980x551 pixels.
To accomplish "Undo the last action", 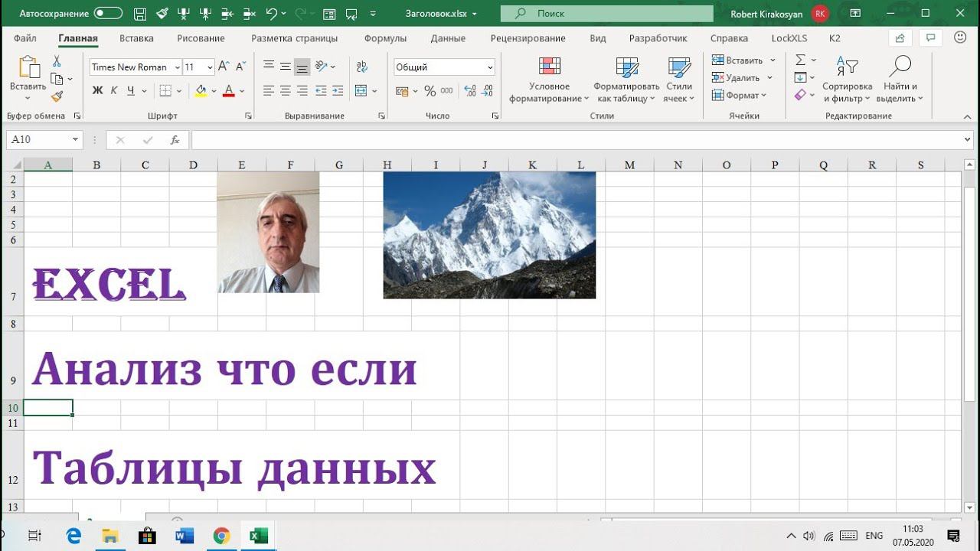I will [272, 14].
